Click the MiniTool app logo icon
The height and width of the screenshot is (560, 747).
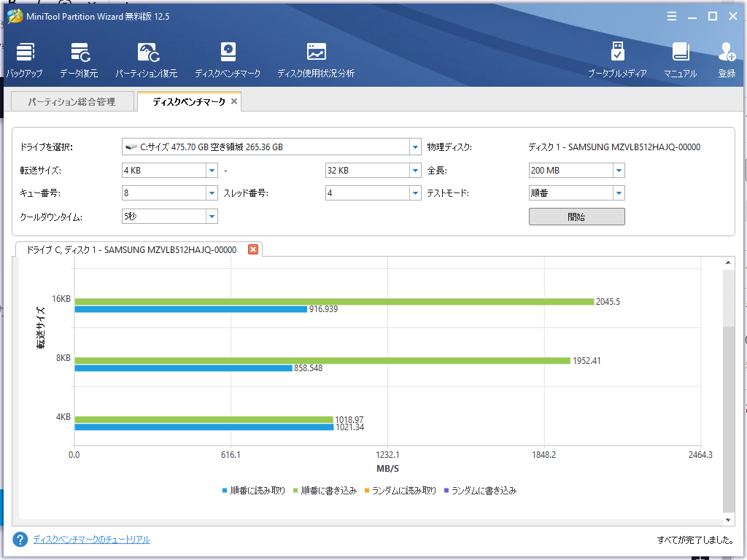(x=15, y=16)
